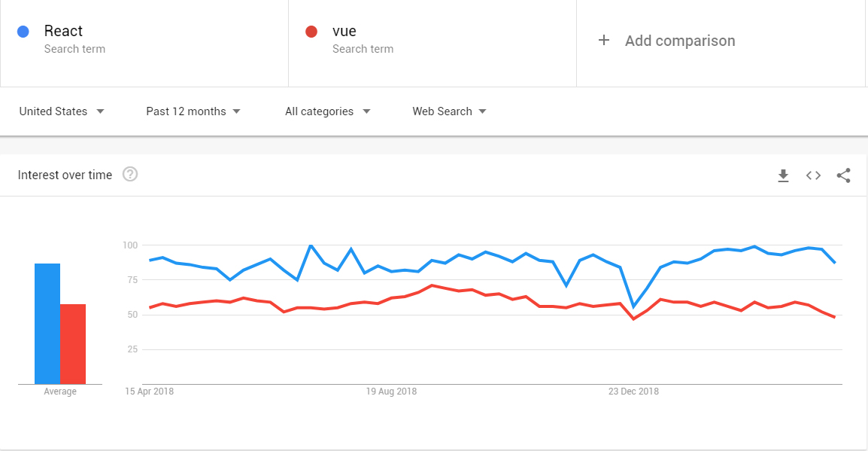Click the 19 Aug 2018 axis label
868x451 pixels.
[391, 392]
